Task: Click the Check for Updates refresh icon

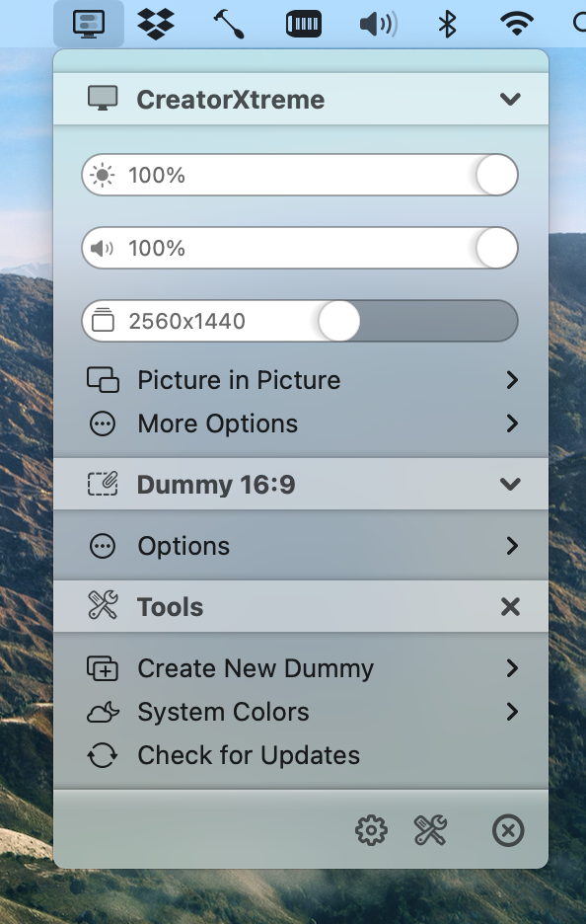Action: click(105, 755)
